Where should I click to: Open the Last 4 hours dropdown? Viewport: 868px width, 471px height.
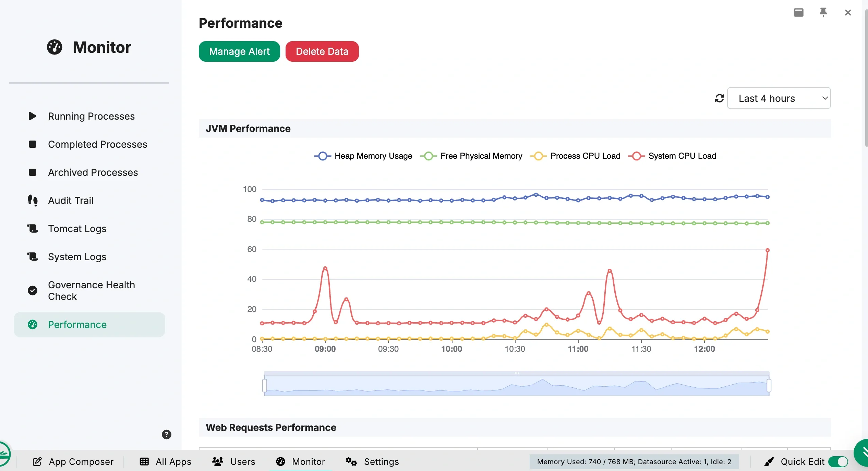pos(779,98)
